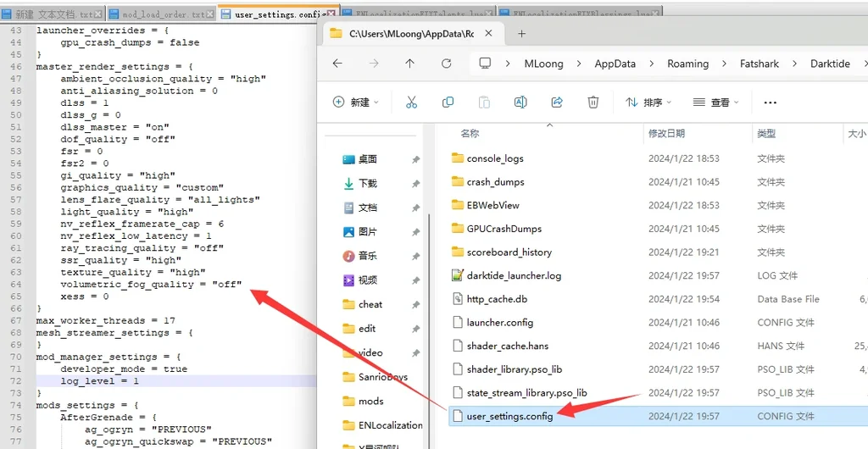Add a new Explorer tab with the plus button
Screen dimensions: 868x449
coord(521,34)
